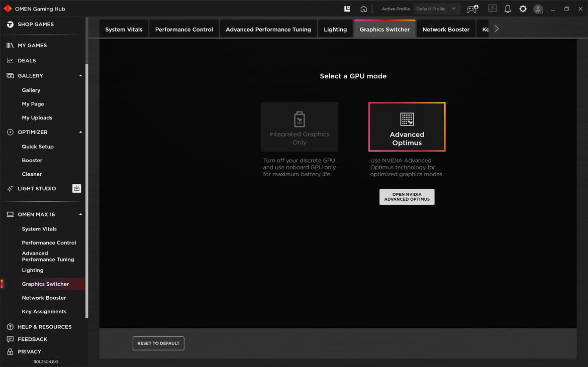Collapse the OMEN MAX 16 section arrow
This screenshot has height=367, width=588.
[x=80, y=214]
